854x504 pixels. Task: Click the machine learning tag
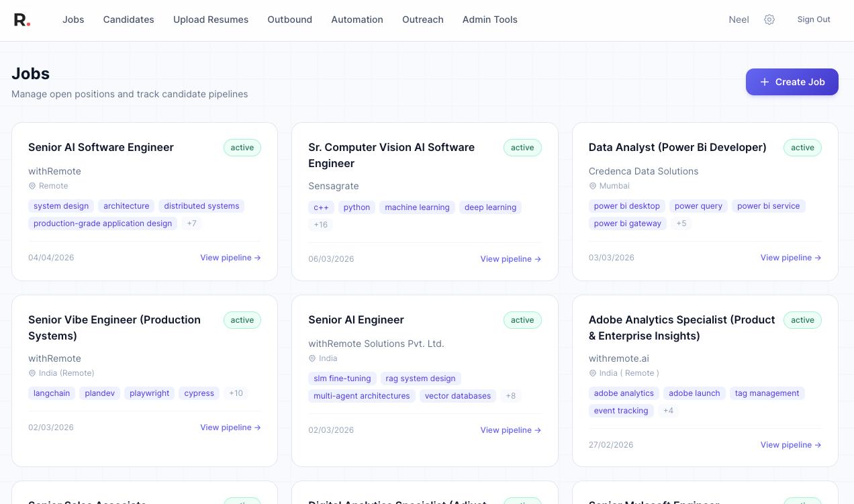pos(417,207)
